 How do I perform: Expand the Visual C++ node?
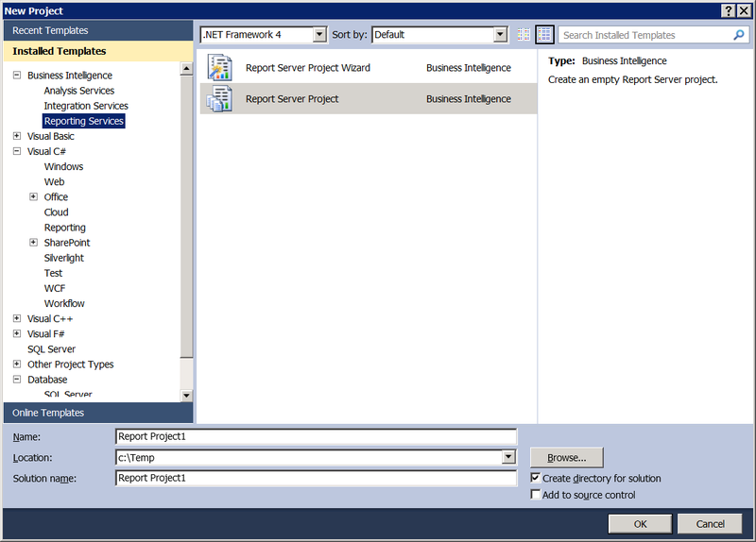point(17,318)
